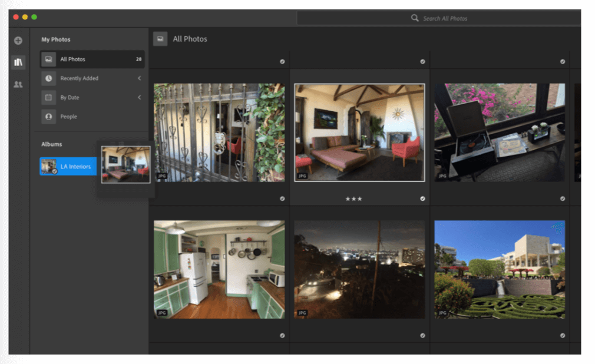Viewport: 595px width, 364px height.
Task: Select the green kitchen photo thumbnail
Action: [x=219, y=270]
